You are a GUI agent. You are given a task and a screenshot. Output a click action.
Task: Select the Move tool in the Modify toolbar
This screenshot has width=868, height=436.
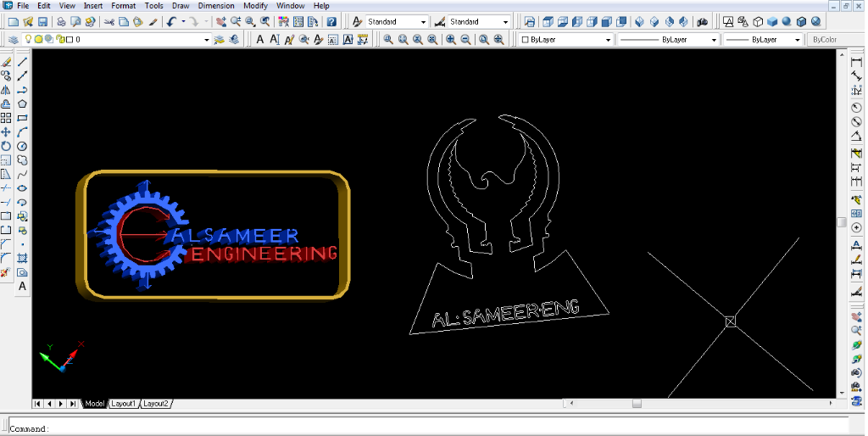pyautogui.click(x=6, y=132)
